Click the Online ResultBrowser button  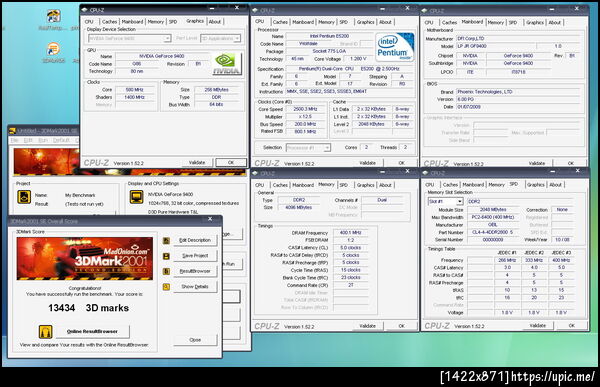point(92,331)
